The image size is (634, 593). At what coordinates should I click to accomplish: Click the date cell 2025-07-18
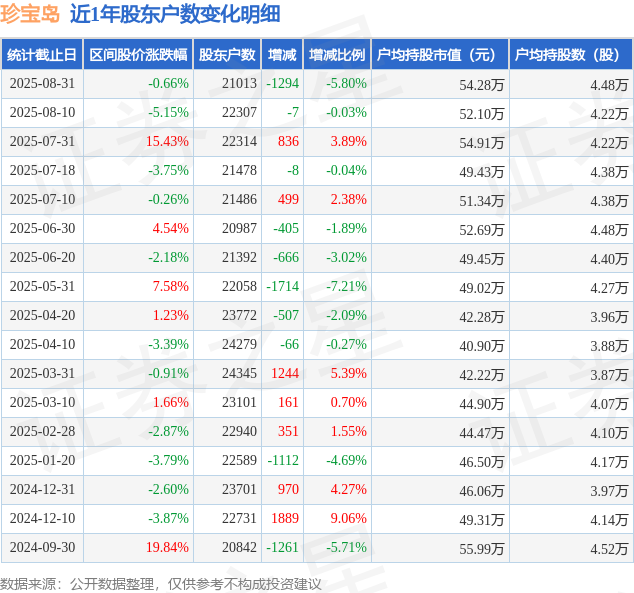[42, 171]
